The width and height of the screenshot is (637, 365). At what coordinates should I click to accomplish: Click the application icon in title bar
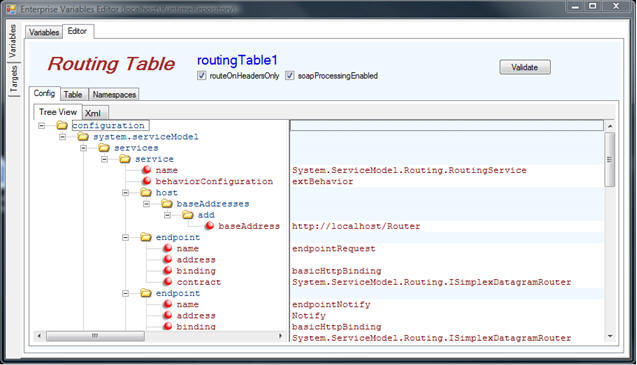pos(11,9)
